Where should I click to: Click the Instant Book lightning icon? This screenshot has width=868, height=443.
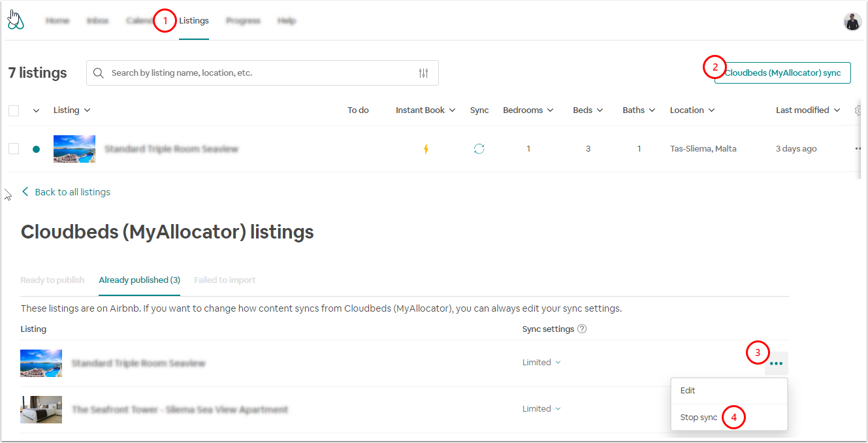426,149
